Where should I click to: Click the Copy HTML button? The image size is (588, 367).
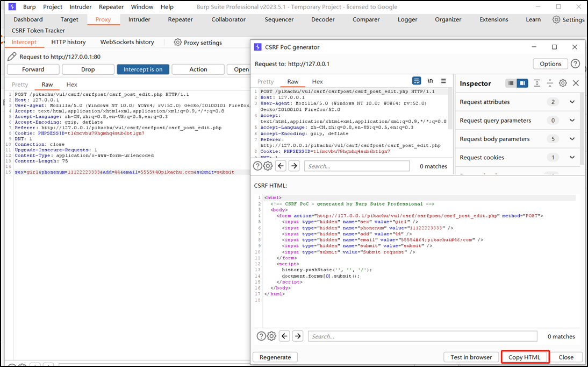[x=524, y=357]
